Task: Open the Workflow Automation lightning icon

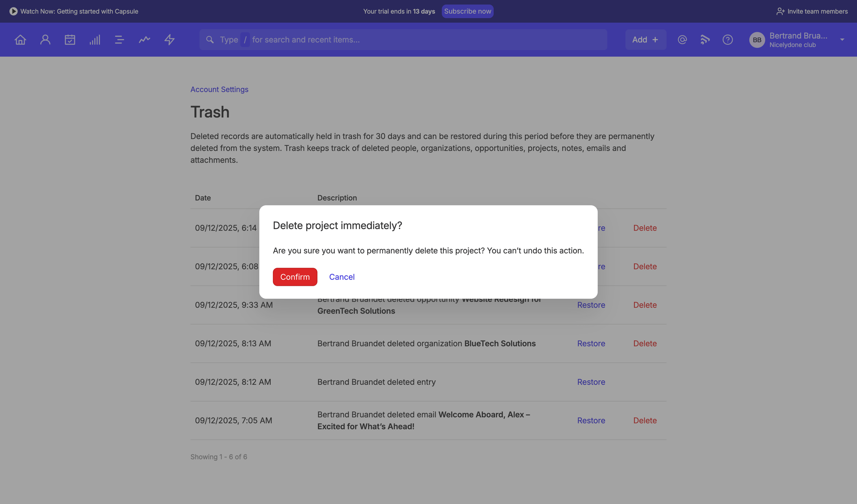Action: pos(170,40)
